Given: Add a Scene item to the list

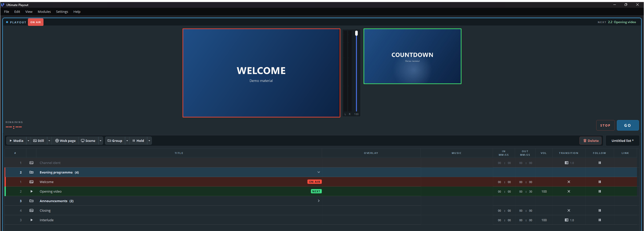Looking at the screenshot, I should tap(88, 141).
